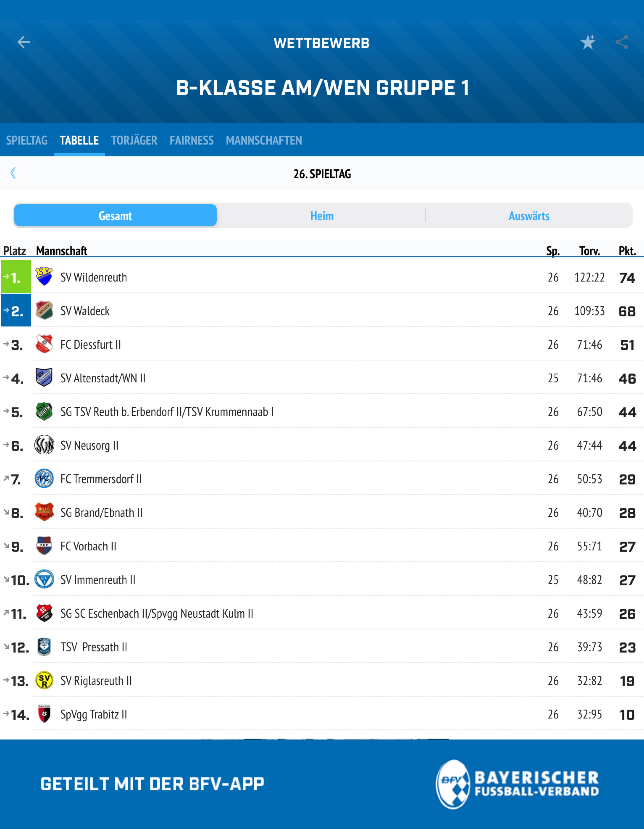Tap the share icon in header

622,42
